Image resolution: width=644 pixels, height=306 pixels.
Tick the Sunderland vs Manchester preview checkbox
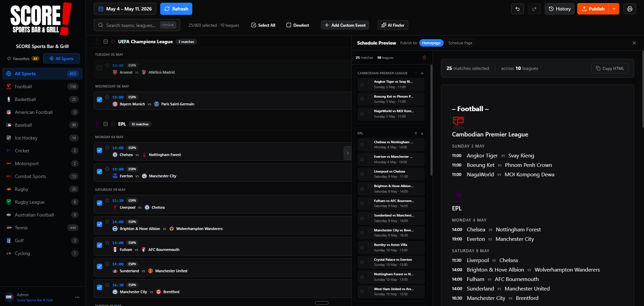coord(370,215)
